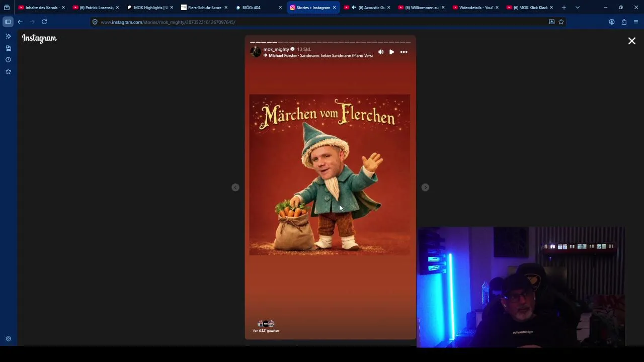The width and height of the screenshot is (644, 362).
Task: Expand the tab list dropdown
Action: [577, 8]
